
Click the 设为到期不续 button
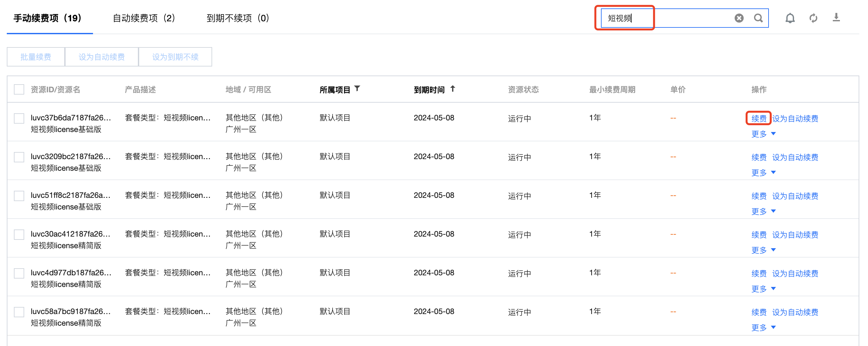[x=175, y=57]
